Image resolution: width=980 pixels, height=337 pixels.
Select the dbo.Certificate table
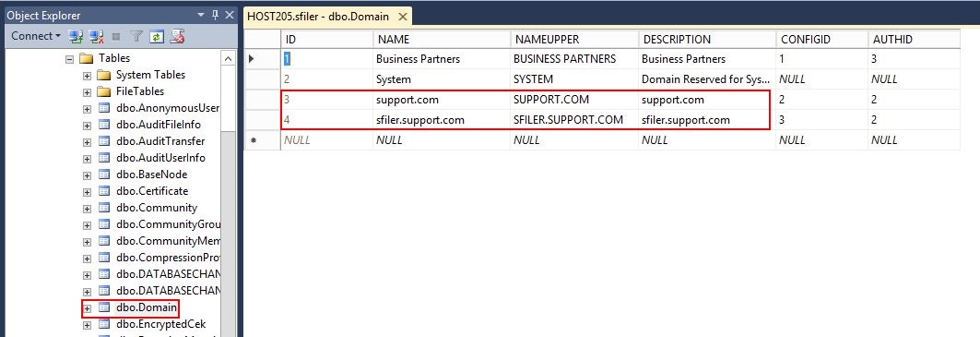(x=152, y=191)
